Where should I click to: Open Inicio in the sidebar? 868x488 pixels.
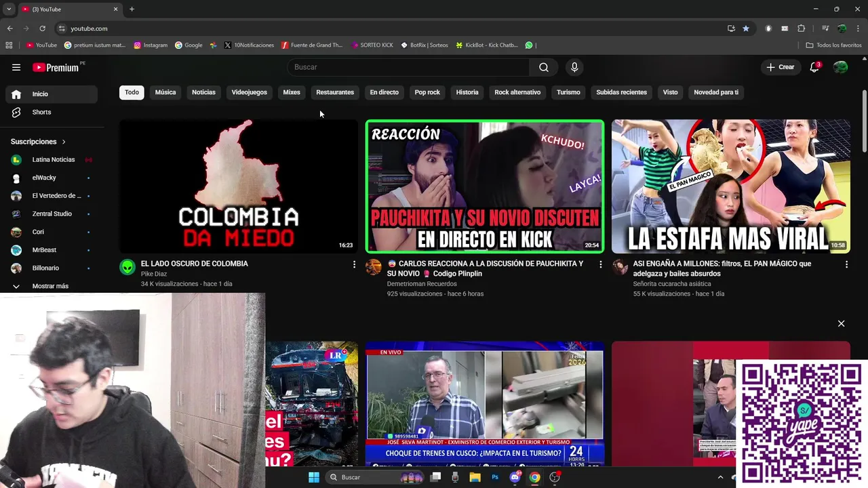pyautogui.click(x=52, y=94)
